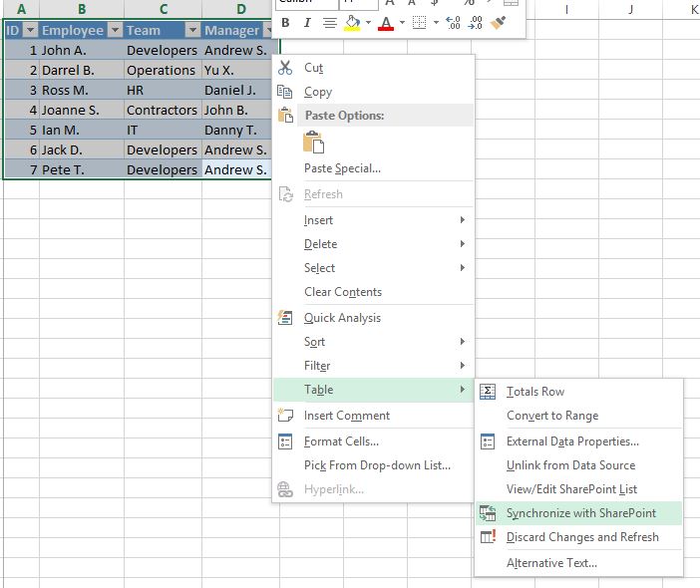The height and width of the screenshot is (588, 700).
Task: Click the Decrease Decimal icon
Action: click(x=475, y=22)
